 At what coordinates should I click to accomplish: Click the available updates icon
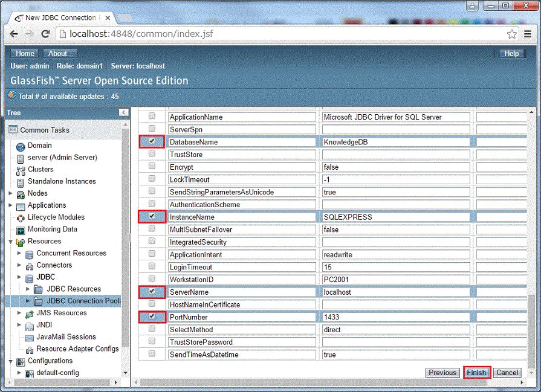[12, 94]
